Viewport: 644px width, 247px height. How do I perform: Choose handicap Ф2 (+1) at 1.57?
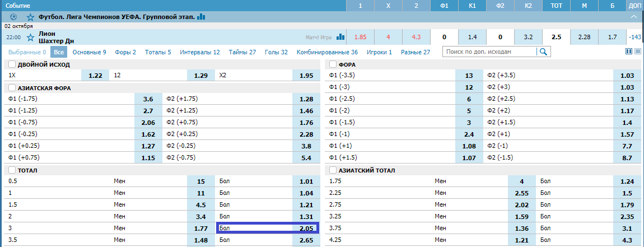click(627, 134)
